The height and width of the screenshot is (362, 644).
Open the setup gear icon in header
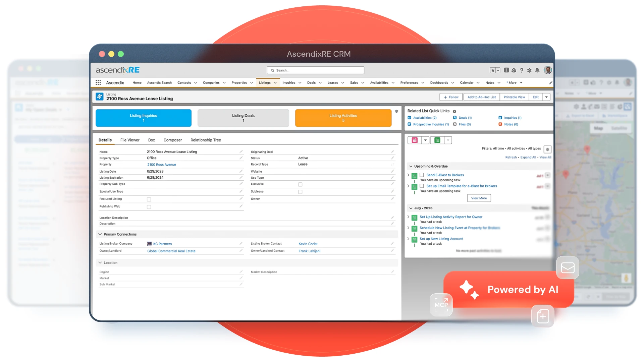click(x=529, y=70)
